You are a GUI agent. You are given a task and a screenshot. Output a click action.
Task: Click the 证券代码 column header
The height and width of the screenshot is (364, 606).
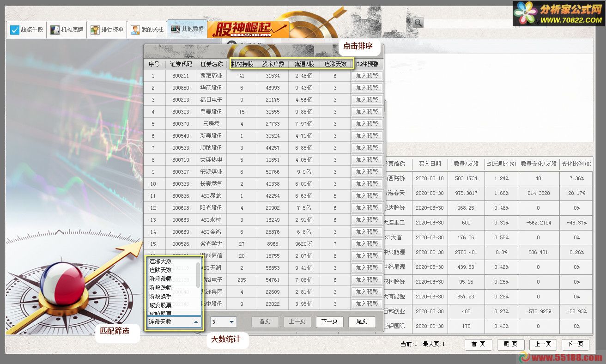[x=181, y=64]
